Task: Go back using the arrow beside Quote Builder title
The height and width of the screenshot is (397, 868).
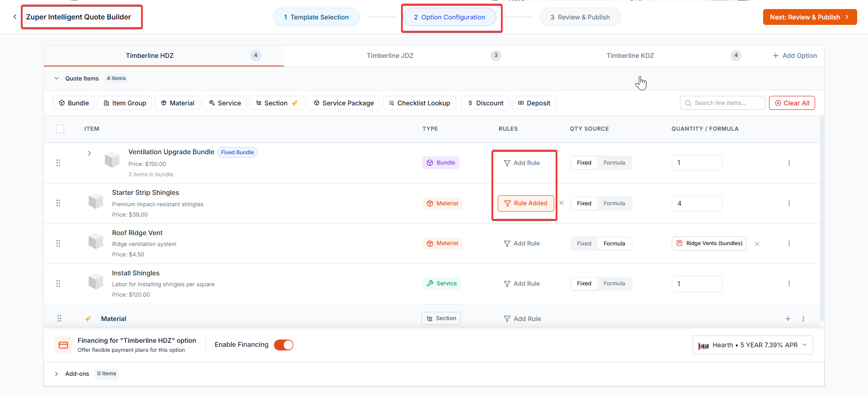Action: (15, 17)
